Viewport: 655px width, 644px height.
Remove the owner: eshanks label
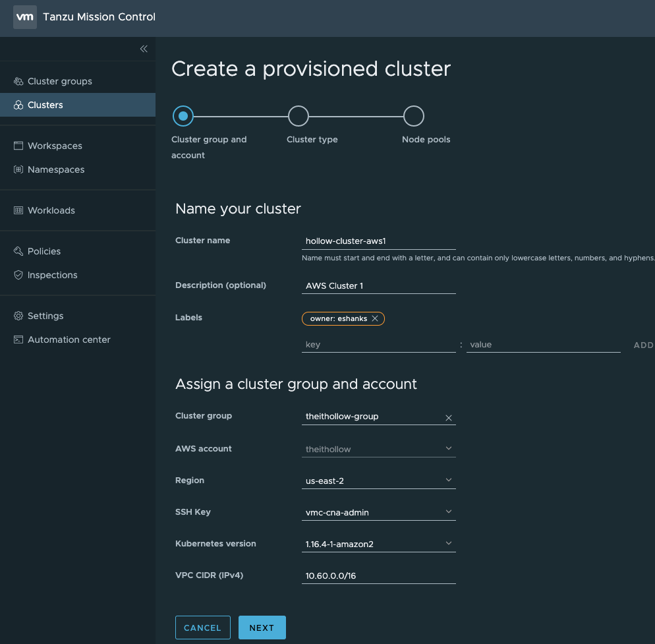[x=375, y=319]
